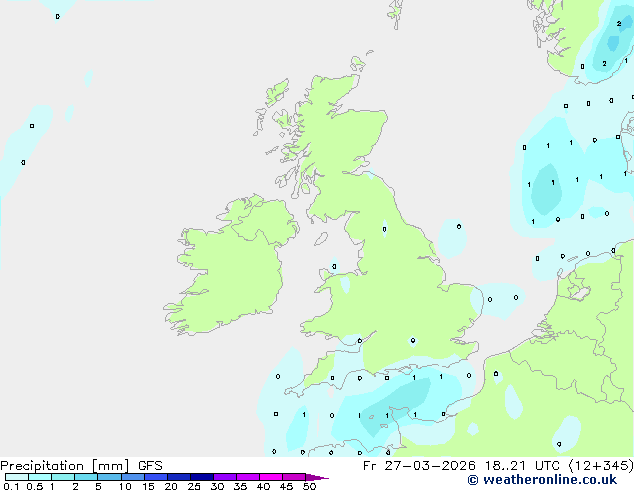Select the 5–10 mm legend swatch
Screen dimensions: 634x490
[109, 477]
